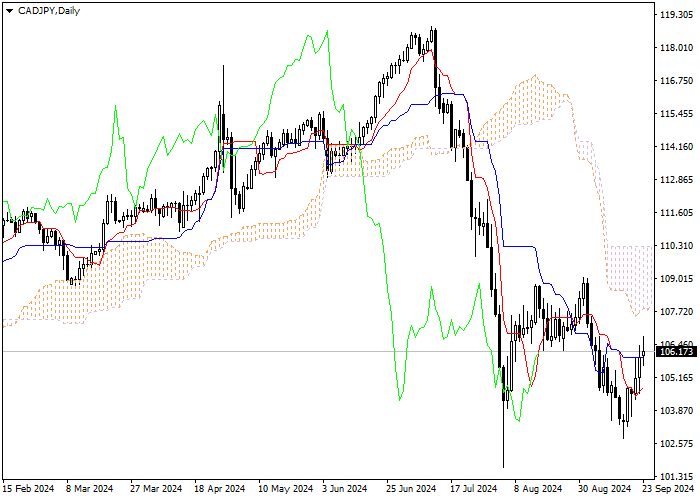The width and height of the screenshot is (700, 500).
Task: Click price axis label 112.865
Action: [676, 180]
